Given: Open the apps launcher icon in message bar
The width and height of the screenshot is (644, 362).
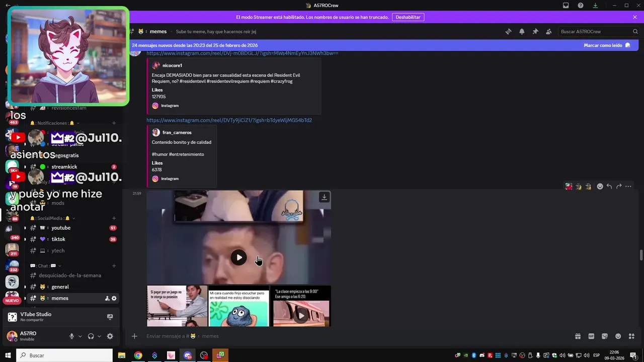Looking at the screenshot, I should point(631,336).
